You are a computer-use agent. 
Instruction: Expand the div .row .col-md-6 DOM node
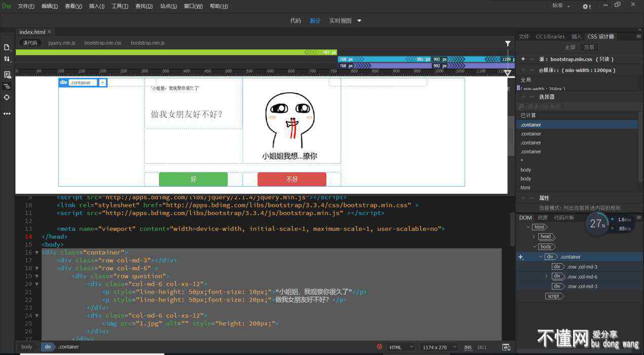pyautogui.click(x=546, y=276)
